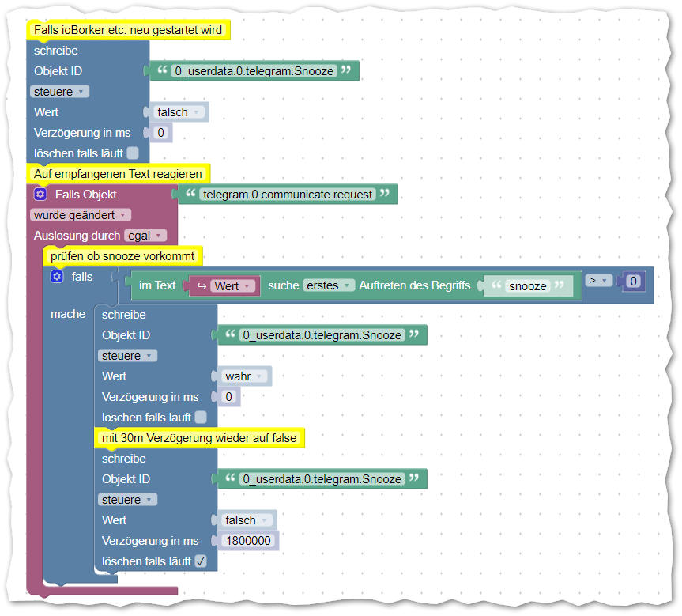Uncheck löschen falls läuft in 1800000 block
682x616 pixels.
pos(201,561)
